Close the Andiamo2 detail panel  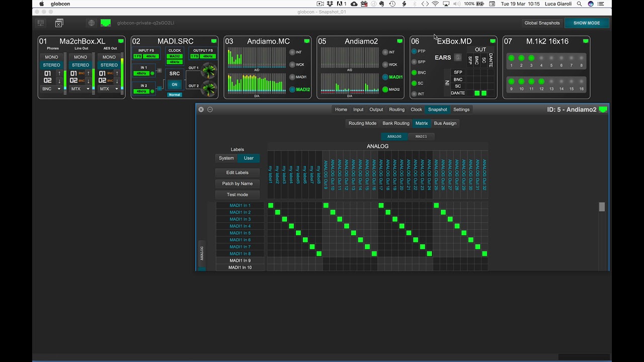click(x=201, y=110)
